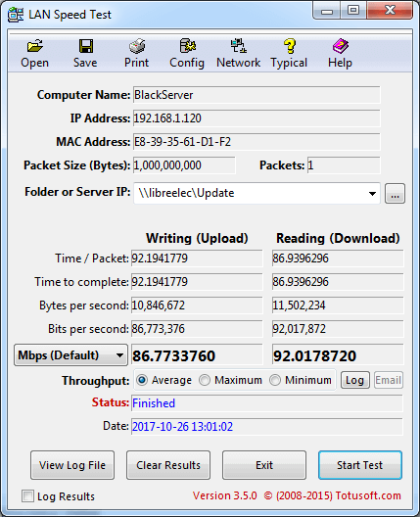This screenshot has width=420, height=517.
Task: Select the Minimum throughput radio button
Action: pyautogui.click(x=275, y=380)
